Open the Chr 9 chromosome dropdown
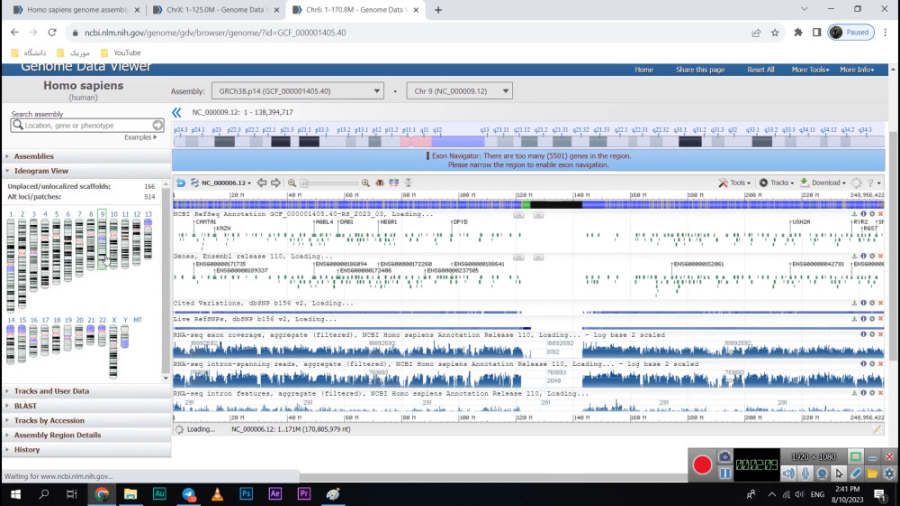The height and width of the screenshot is (506, 900). [x=459, y=91]
